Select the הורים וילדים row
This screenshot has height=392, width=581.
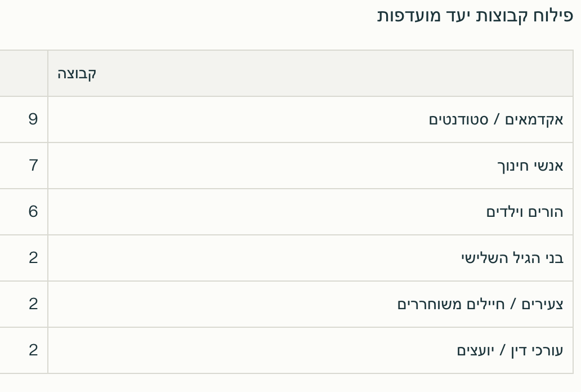click(287, 212)
